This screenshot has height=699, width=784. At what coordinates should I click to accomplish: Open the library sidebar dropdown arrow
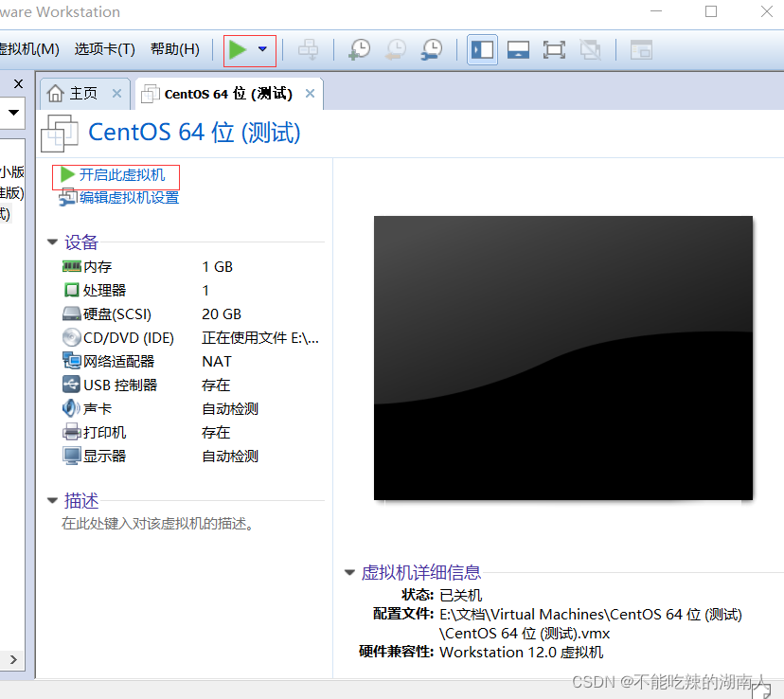(13, 112)
